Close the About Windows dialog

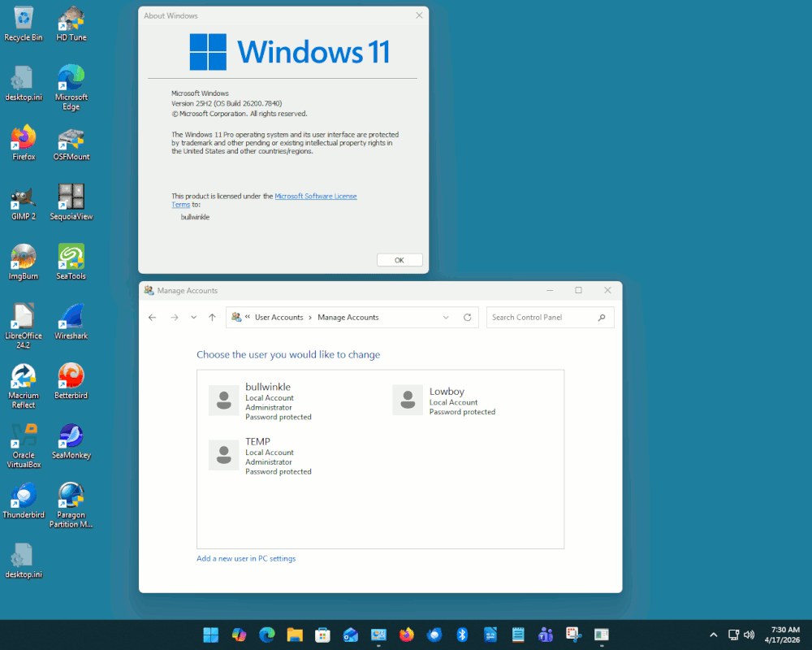point(419,15)
